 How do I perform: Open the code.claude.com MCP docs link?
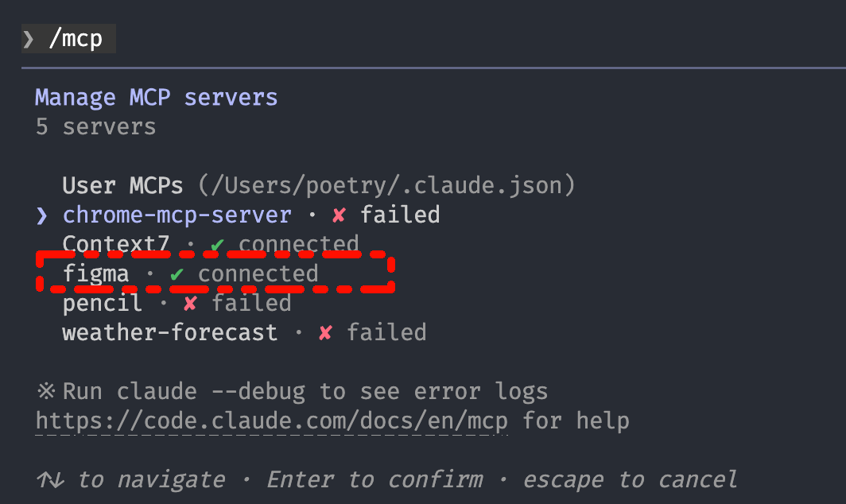(x=272, y=420)
